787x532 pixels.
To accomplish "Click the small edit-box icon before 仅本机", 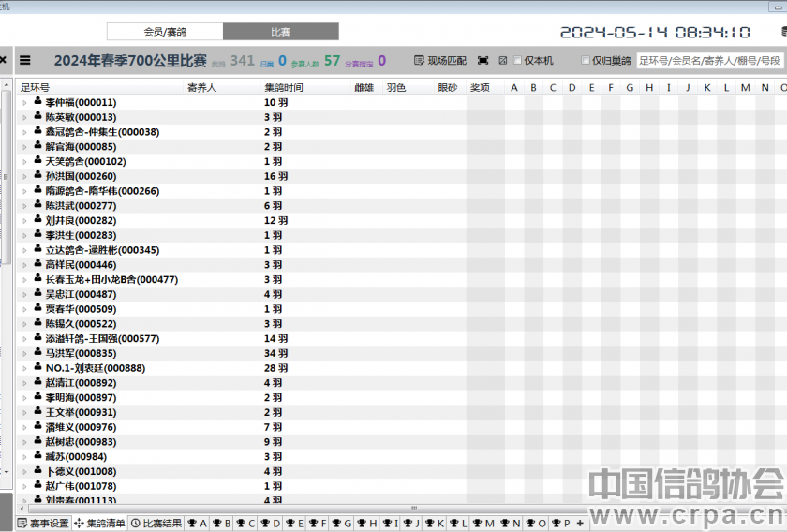I will 503,61.
